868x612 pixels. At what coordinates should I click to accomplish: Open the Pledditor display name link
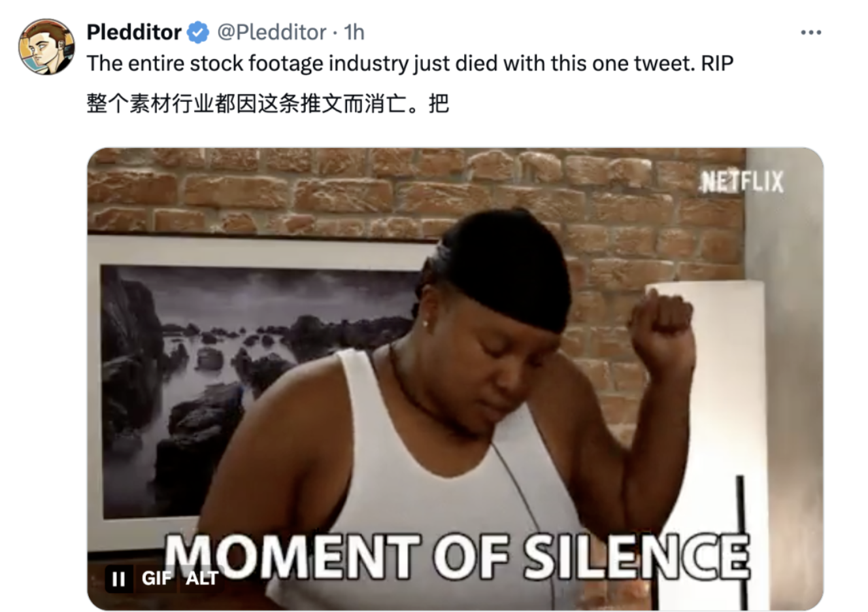click(134, 32)
